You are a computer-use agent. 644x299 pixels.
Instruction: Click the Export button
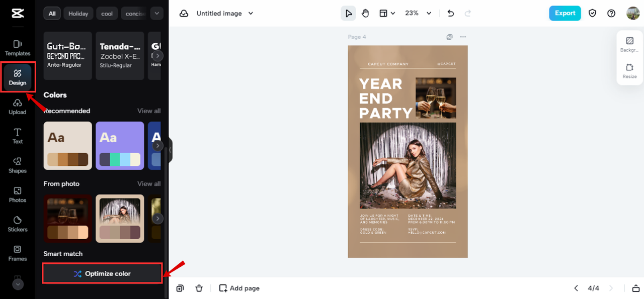565,14
